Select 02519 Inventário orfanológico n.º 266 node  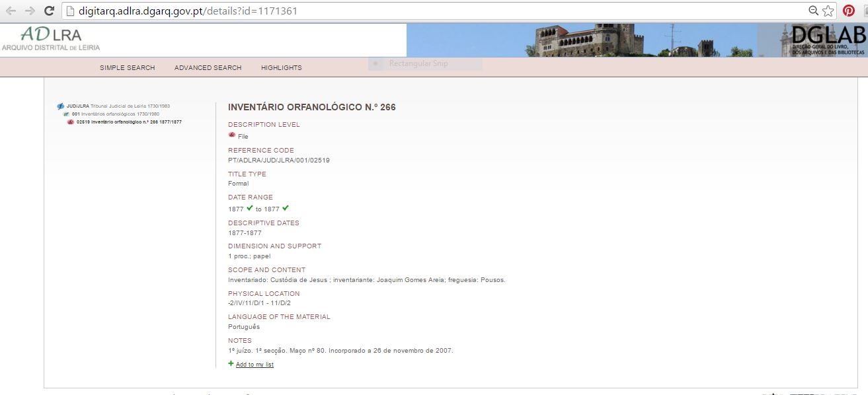coord(129,122)
